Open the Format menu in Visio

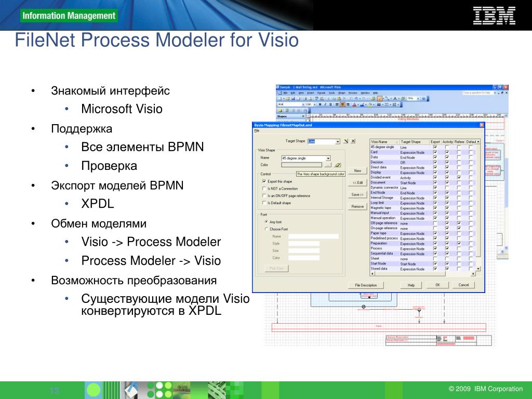click(x=321, y=92)
